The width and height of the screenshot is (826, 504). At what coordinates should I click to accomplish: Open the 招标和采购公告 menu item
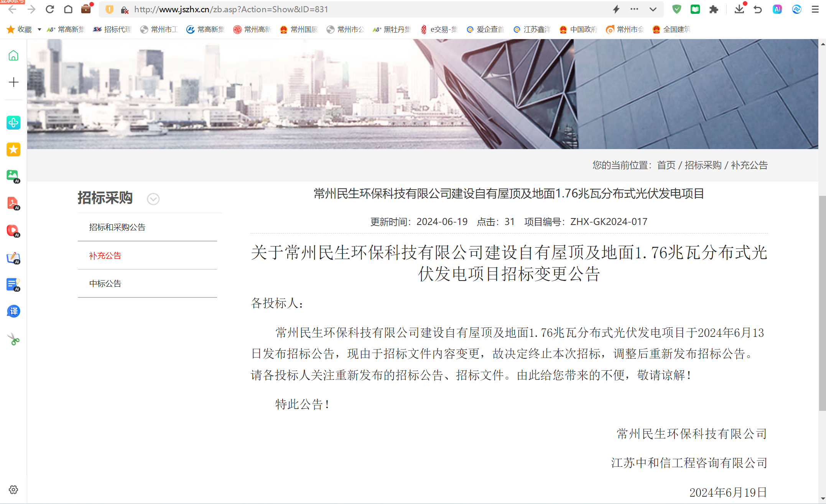(x=117, y=227)
